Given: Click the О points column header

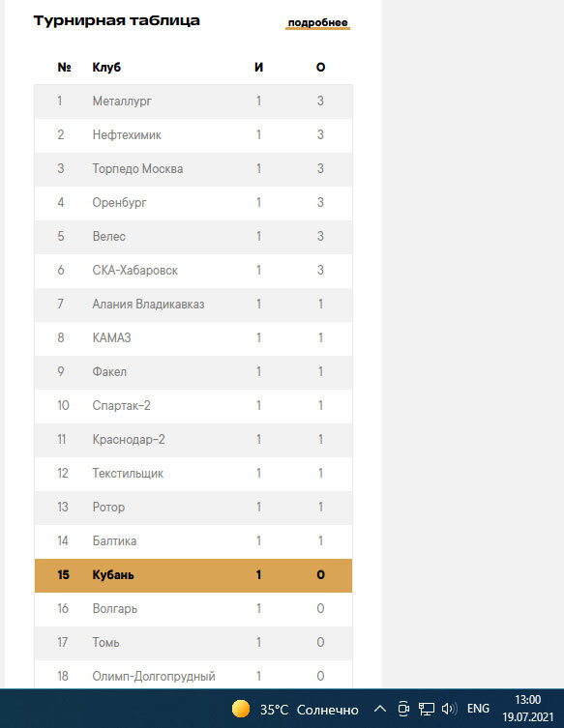Looking at the screenshot, I should coord(320,68).
